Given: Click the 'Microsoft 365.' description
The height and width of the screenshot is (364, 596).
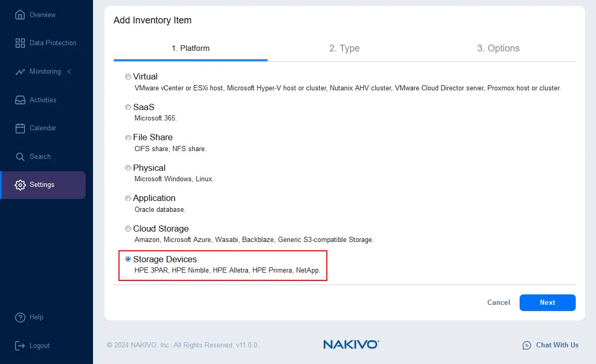Looking at the screenshot, I should 156,118.
